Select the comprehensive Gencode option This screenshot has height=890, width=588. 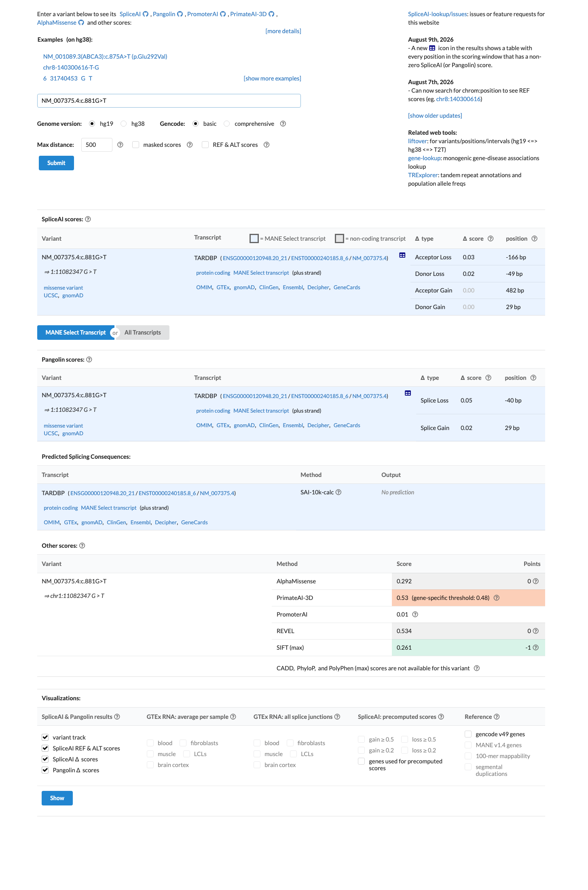point(227,124)
